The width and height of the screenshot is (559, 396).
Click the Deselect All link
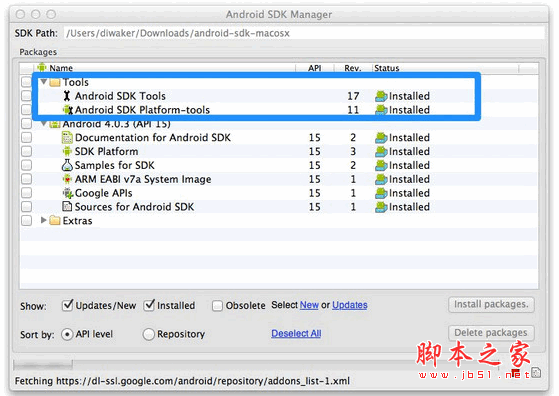(296, 334)
